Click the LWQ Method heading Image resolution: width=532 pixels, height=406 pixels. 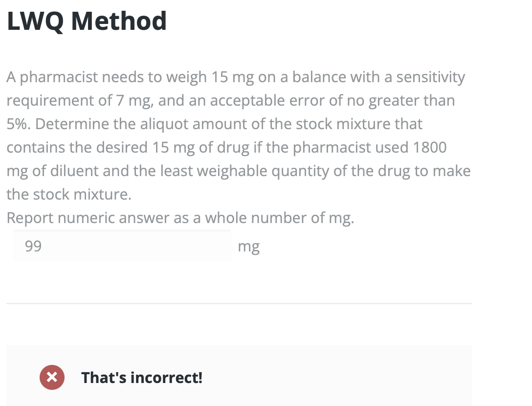coord(87,21)
